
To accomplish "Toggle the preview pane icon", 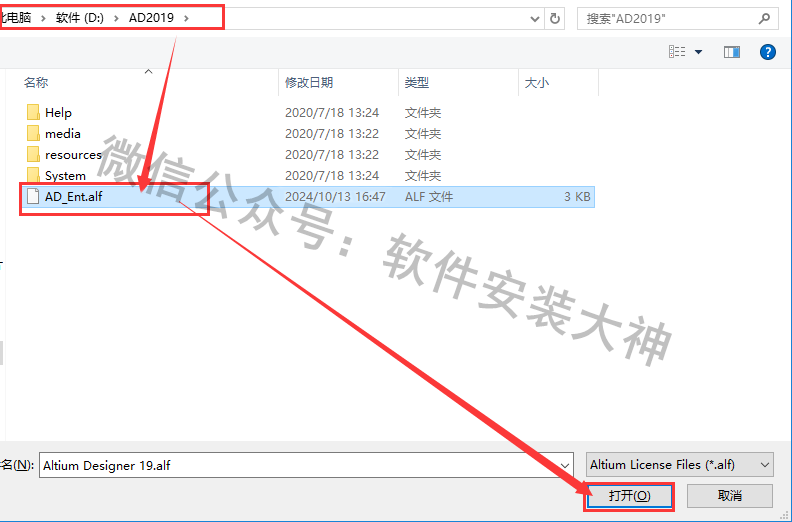I will (x=732, y=52).
